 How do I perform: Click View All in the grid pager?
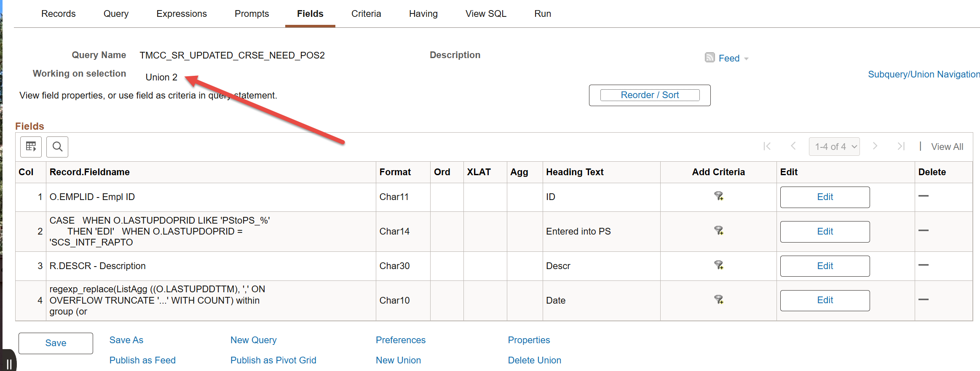click(x=947, y=147)
